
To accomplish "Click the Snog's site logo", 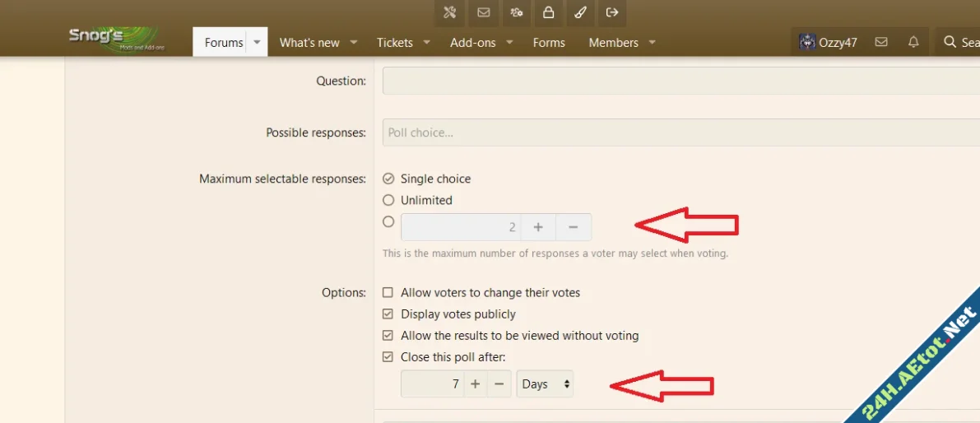I will coord(116,39).
